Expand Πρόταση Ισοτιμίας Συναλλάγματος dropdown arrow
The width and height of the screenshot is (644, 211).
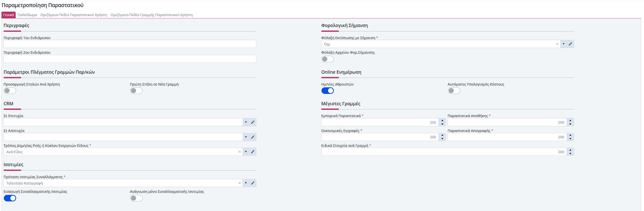(246, 183)
